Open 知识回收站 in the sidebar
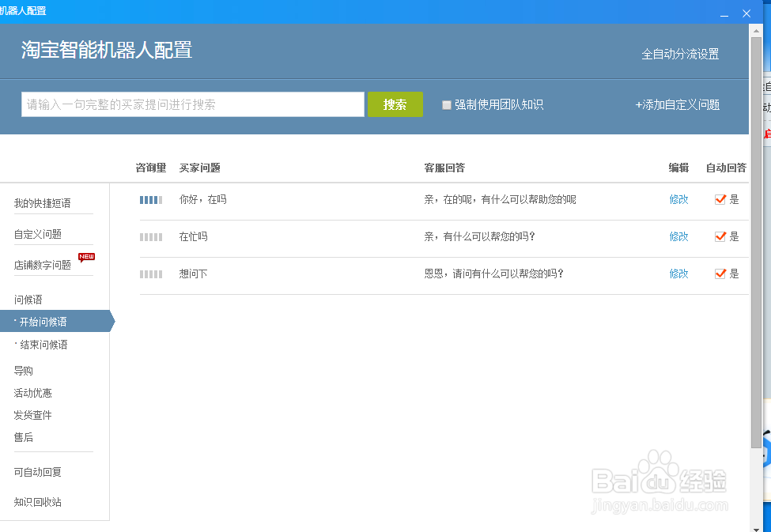This screenshot has height=532, width=771. (x=38, y=502)
